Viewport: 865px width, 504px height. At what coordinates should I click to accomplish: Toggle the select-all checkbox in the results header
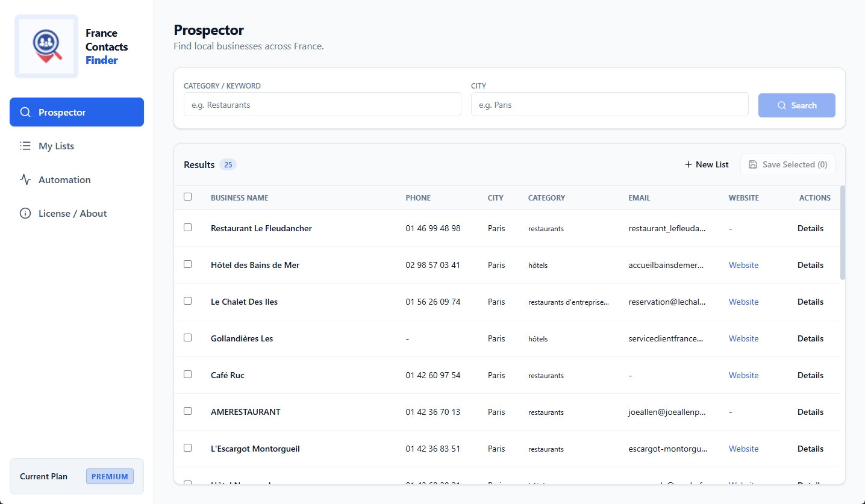pyautogui.click(x=188, y=196)
